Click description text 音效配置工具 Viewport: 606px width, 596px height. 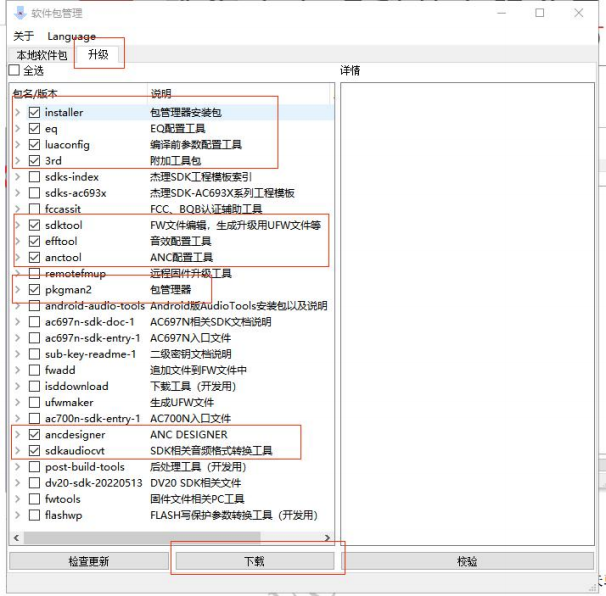point(180,241)
